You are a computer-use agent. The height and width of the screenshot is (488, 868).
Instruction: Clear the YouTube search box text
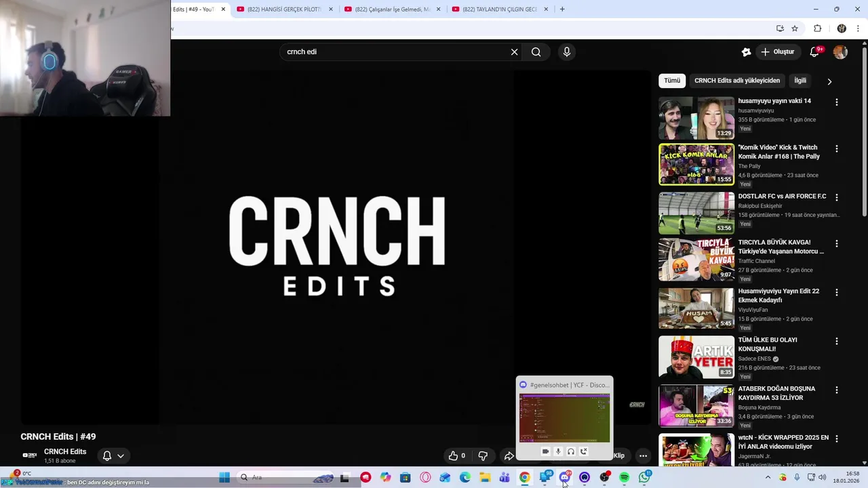(x=514, y=52)
